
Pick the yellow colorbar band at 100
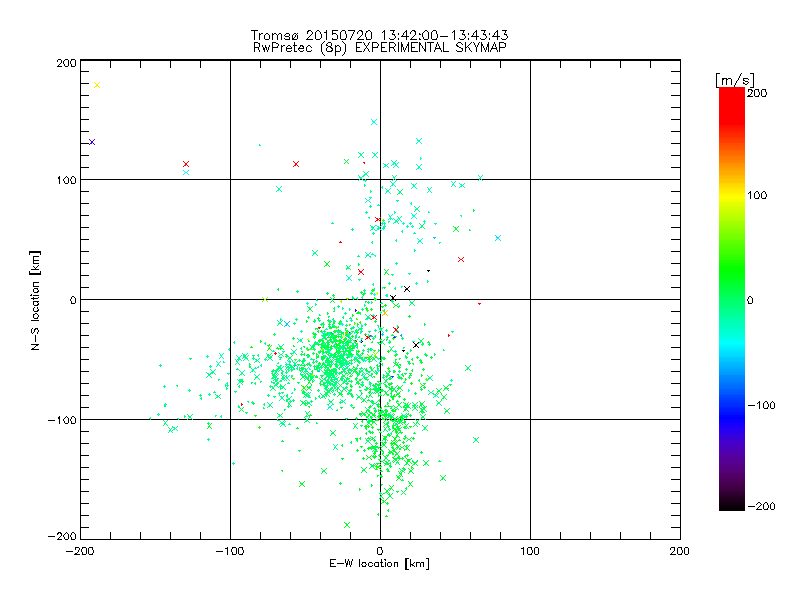point(731,194)
